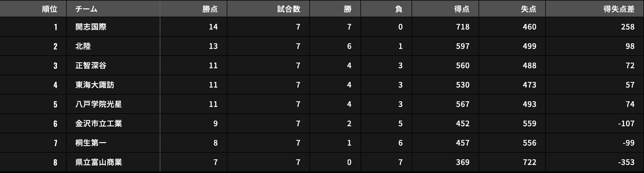Open the 正智深谷 team entry
This screenshot has height=173, width=644.
coord(91,66)
